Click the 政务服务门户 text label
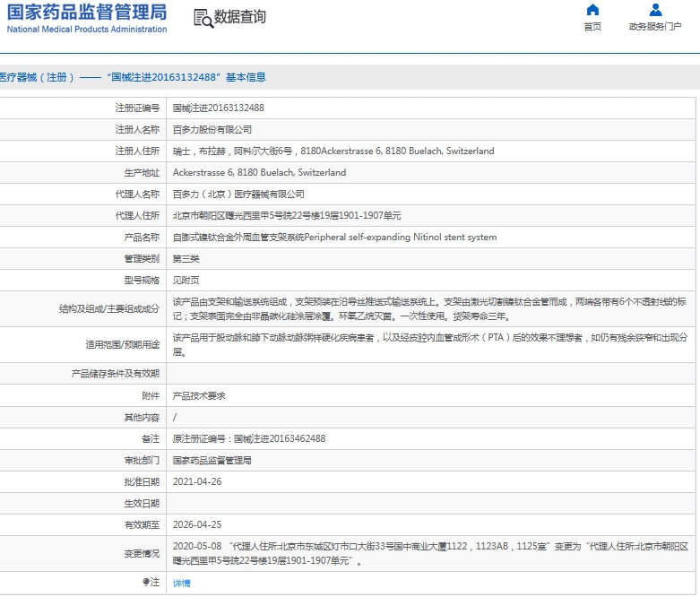 click(655, 27)
